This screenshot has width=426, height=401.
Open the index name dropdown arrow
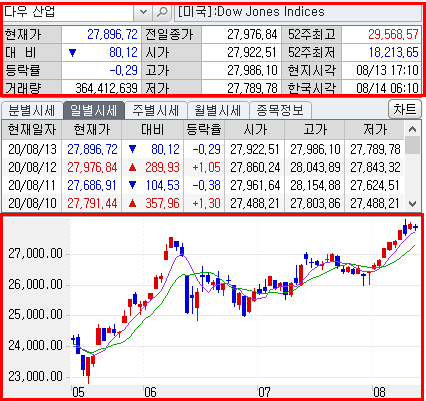(143, 12)
